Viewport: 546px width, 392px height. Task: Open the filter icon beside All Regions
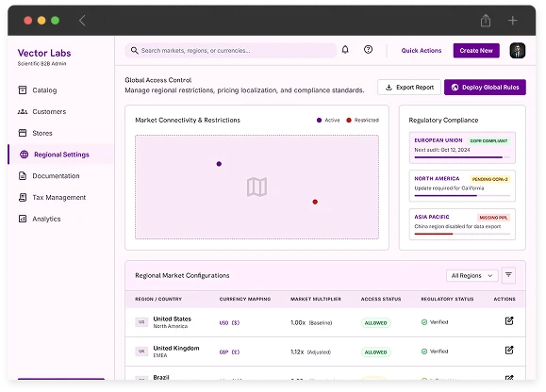tap(508, 275)
